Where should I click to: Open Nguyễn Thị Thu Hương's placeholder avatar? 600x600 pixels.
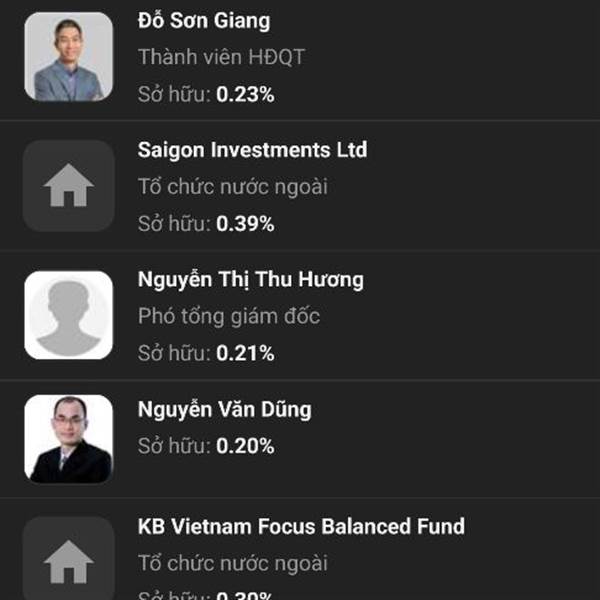tap(68, 315)
